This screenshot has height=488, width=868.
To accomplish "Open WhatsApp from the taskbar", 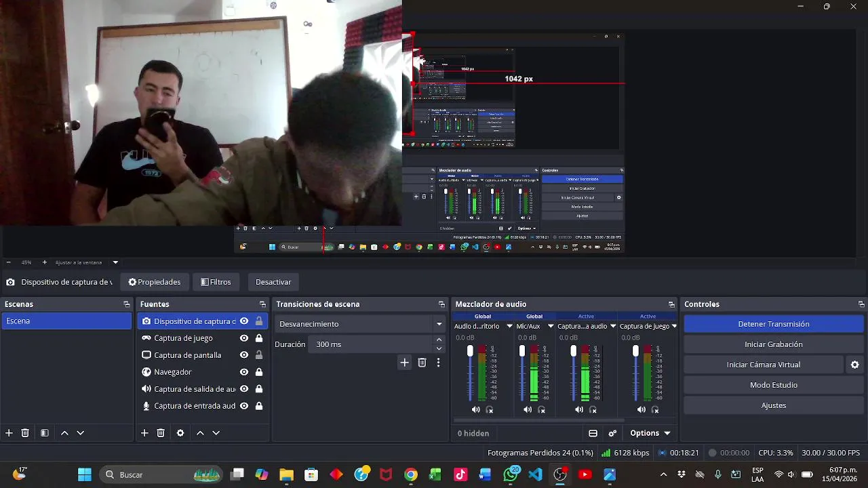I will 511,474.
